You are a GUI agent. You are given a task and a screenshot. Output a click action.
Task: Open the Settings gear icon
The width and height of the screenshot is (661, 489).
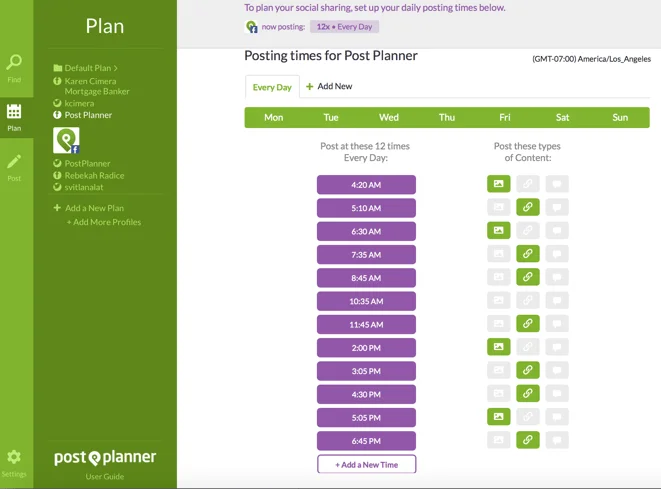[14, 457]
